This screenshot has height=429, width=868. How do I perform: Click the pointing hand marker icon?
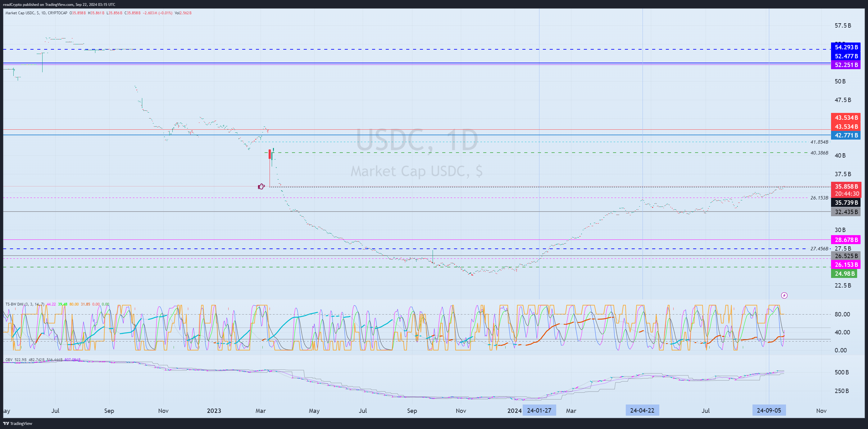(261, 186)
